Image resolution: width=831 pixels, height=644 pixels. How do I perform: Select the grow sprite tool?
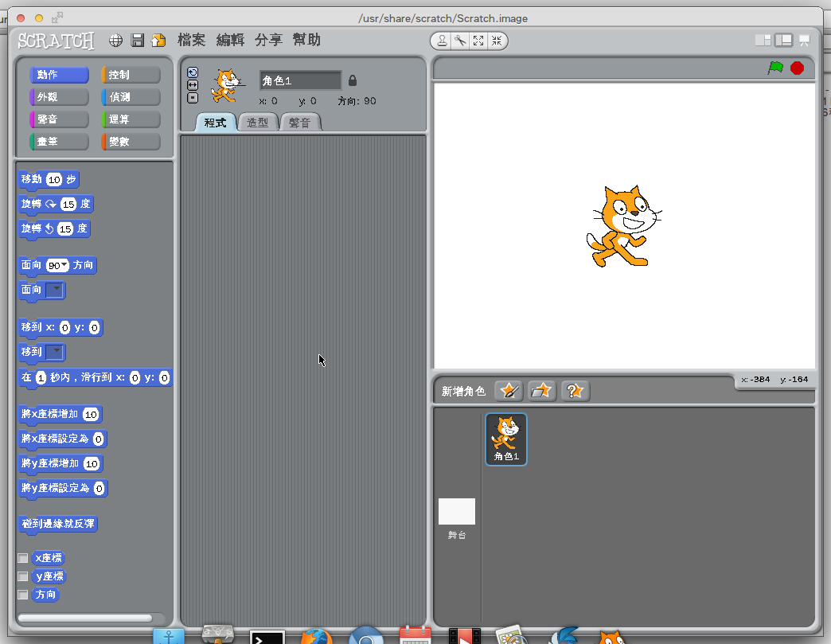(x=478, y=41)
